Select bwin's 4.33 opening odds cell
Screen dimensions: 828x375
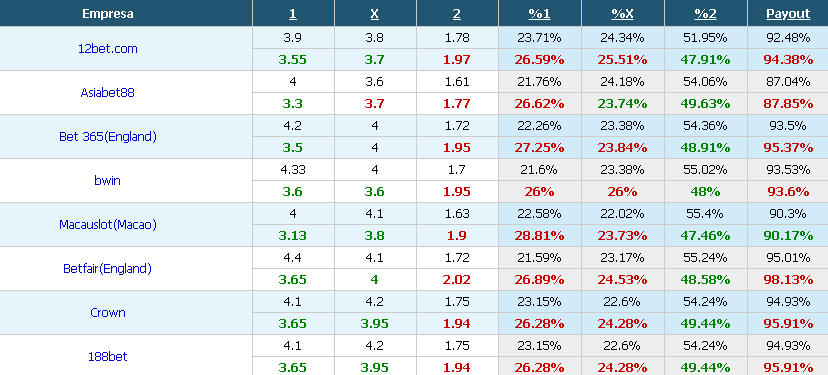pos(293,170)
